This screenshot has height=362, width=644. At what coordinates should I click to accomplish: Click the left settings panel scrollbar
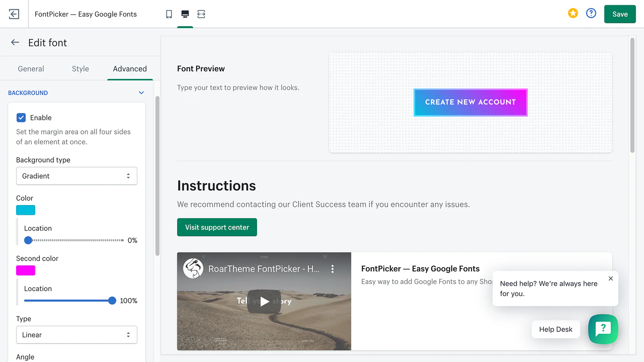[157, 176]
